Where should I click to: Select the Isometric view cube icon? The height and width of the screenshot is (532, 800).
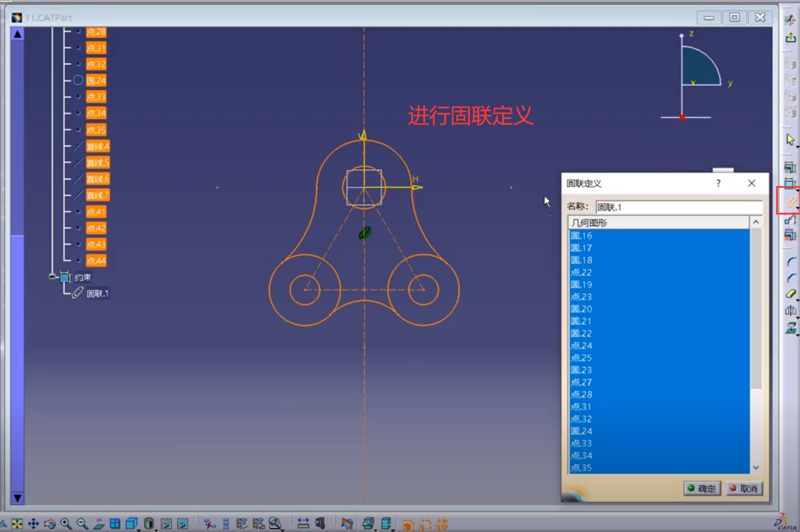click(x=131, y=524)
